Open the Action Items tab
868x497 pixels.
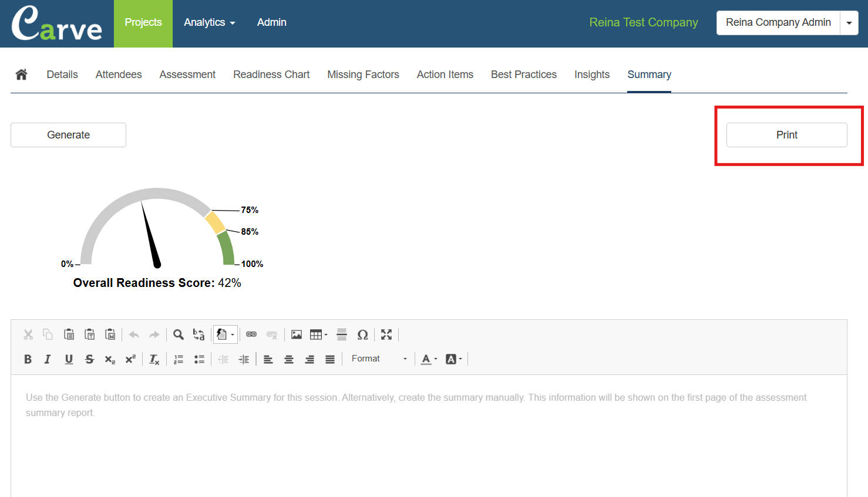445,75
